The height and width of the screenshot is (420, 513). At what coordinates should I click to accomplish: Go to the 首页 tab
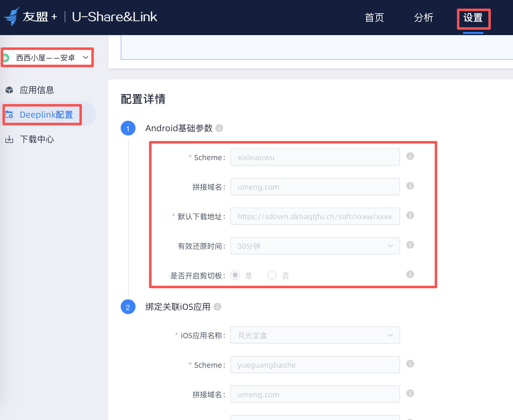374,18
